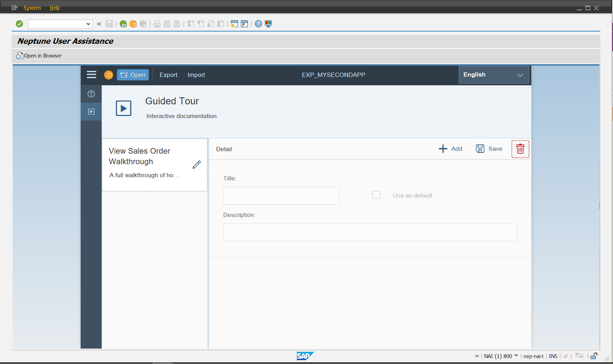Enable the Use as default checkbox
The image size is (613, 364).
point(376,195)
